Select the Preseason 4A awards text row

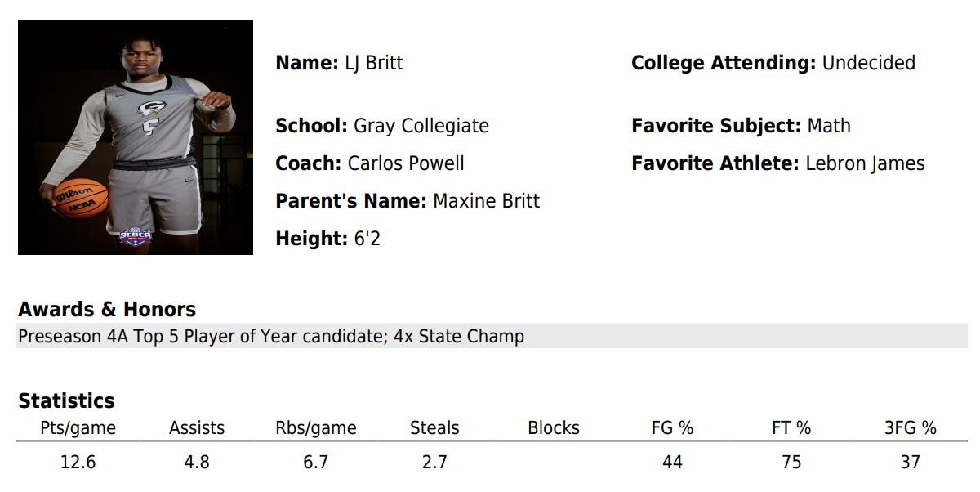(x=271, y=336)
